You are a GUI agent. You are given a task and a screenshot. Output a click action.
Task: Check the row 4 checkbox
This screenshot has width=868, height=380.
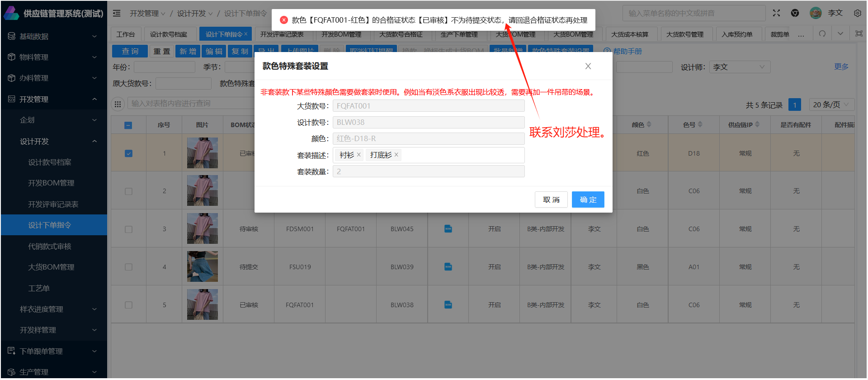pos(128,267)
